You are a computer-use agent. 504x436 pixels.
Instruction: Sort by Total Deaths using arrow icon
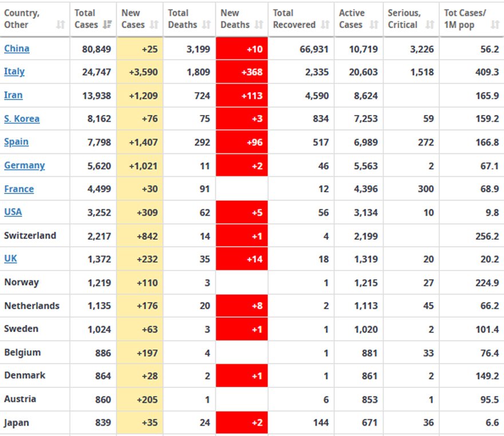(x=206, y=25)
